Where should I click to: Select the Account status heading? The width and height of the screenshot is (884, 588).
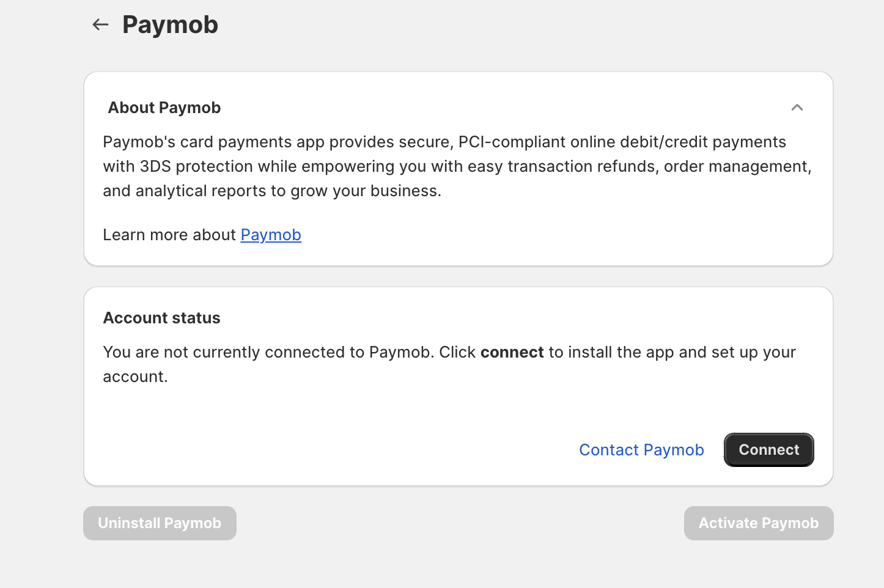162,318
